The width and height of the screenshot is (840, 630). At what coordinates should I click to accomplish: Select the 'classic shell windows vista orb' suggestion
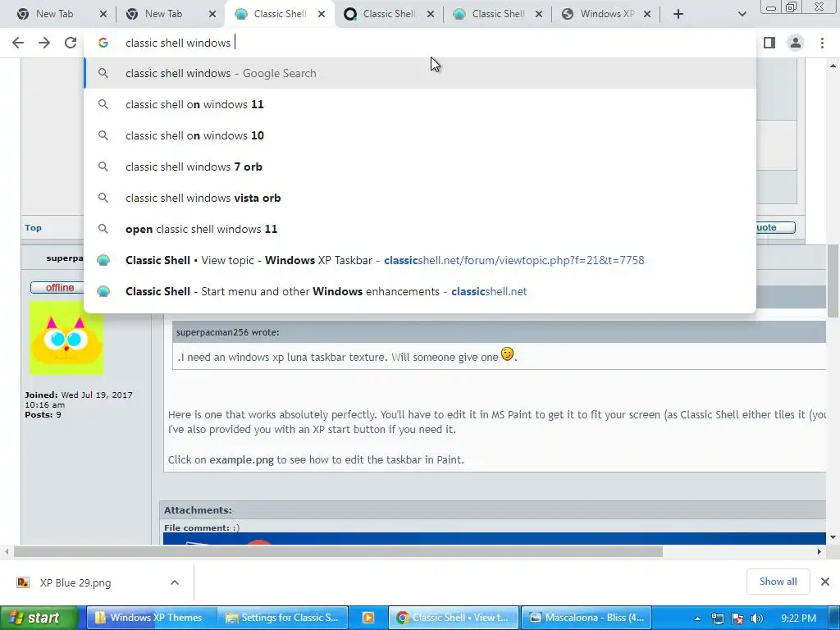coord(420,198)
